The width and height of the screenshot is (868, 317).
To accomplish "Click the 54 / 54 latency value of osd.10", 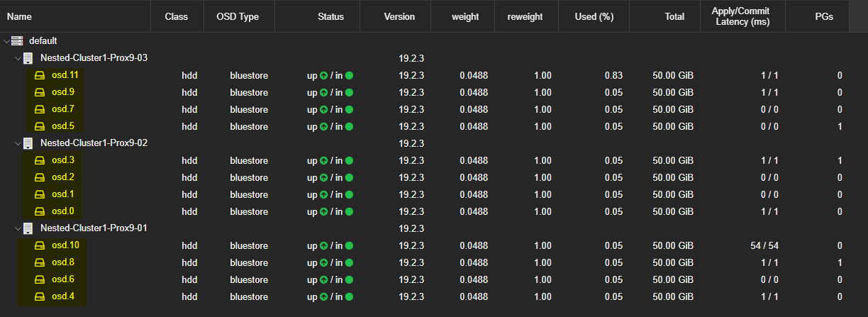I will tap(764, 245).
